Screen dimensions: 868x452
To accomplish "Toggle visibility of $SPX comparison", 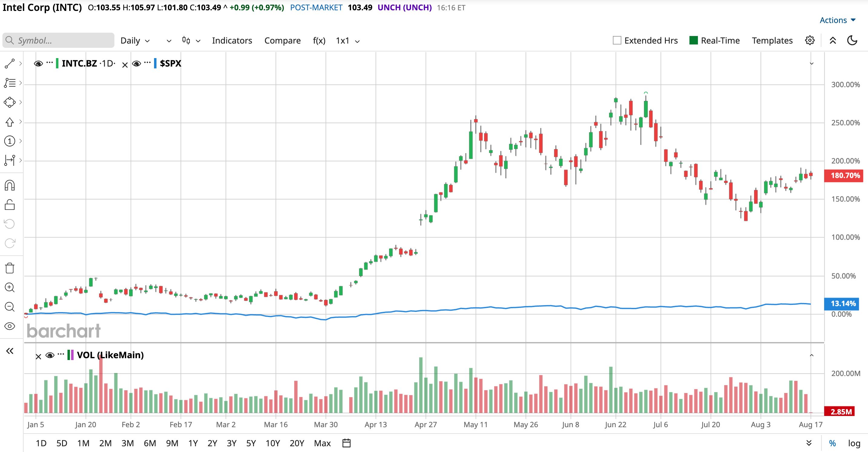I will [x=136, y=63].
